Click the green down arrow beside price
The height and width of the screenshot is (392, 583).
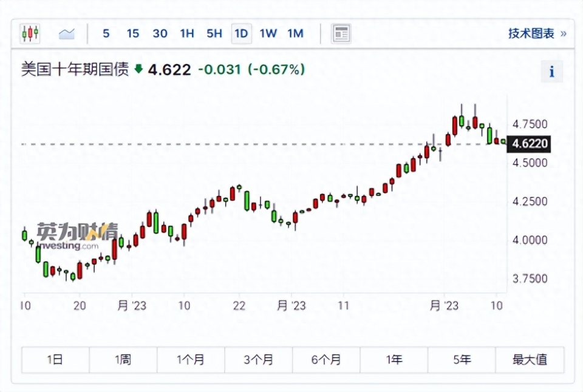138,69
